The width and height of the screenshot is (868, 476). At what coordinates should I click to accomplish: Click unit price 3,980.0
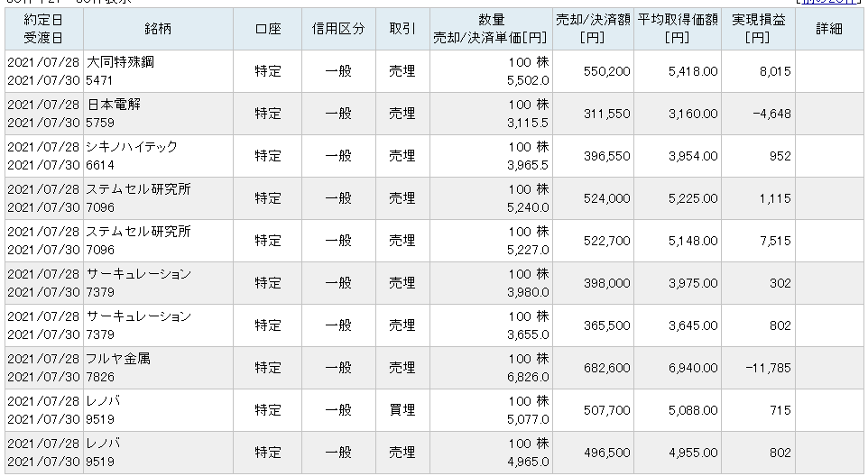coord(528,292)
